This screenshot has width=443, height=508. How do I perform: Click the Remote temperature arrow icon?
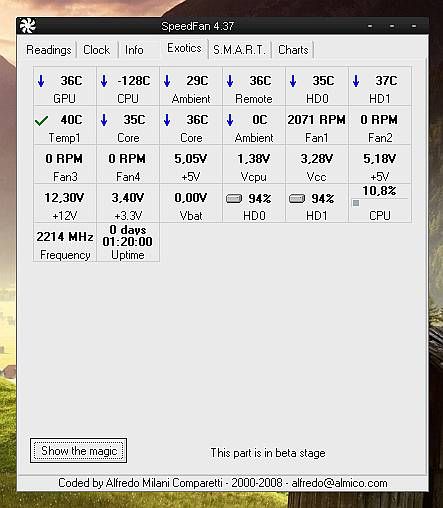pyautogui.click(x=230, y=81)
